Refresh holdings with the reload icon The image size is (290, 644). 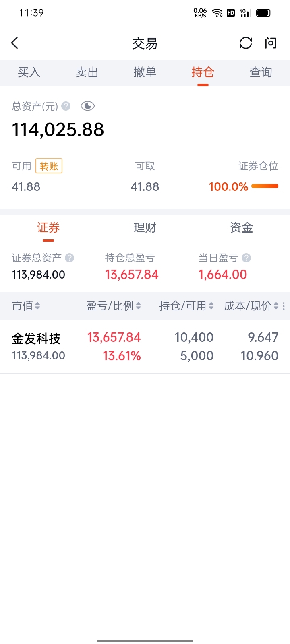pos(246,43)
